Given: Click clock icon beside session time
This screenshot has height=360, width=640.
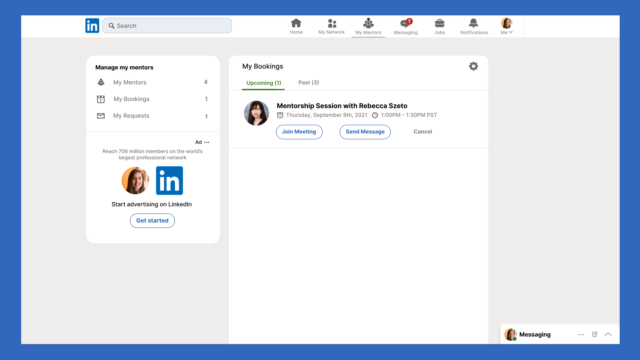Looking at the screenshot, I should [x=375, y=115].
